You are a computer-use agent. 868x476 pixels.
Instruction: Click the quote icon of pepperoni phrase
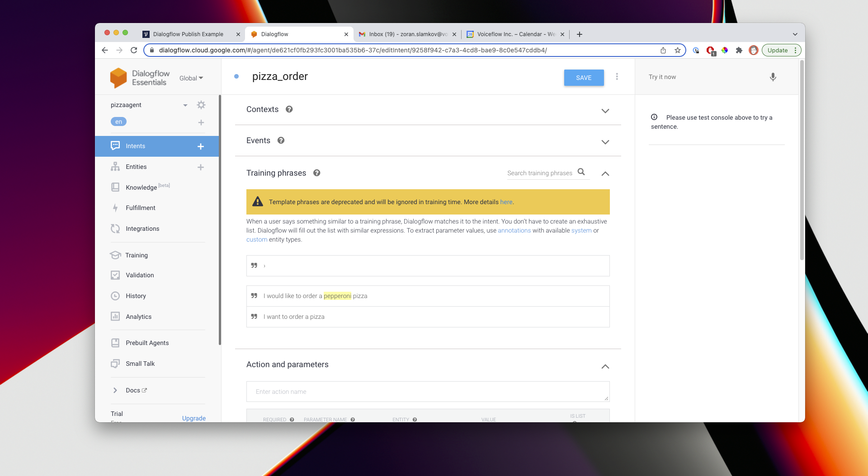click(x=254, y=296)
